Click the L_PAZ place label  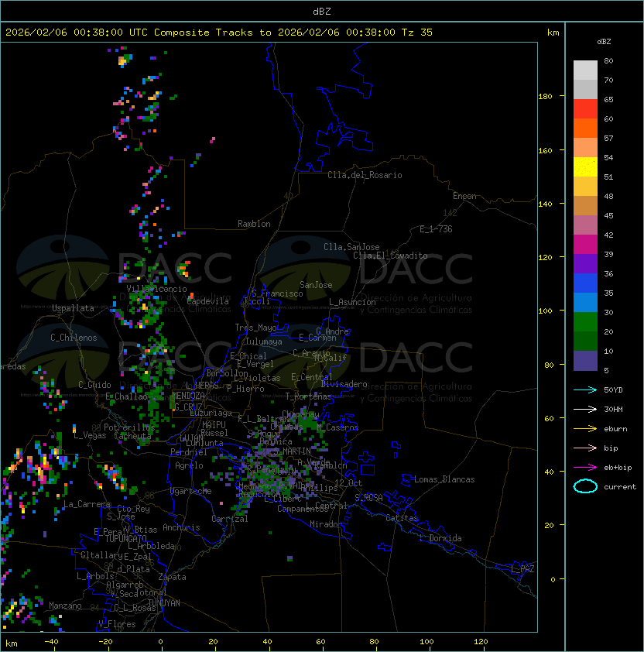[522, 569]
